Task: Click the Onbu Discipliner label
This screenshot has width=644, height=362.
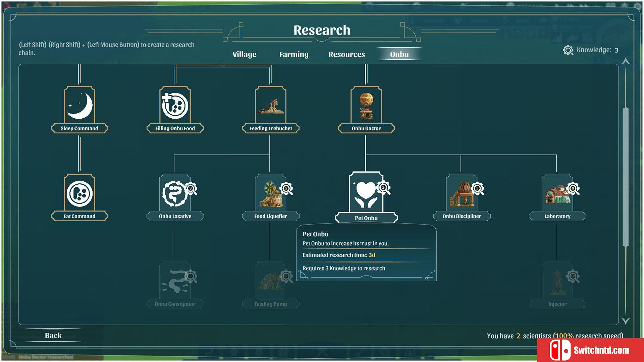Action: tap(462, 216)
